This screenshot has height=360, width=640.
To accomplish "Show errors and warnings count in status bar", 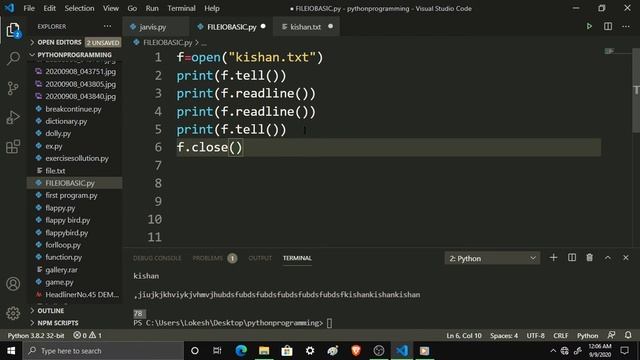I will (x=87, y=335).
